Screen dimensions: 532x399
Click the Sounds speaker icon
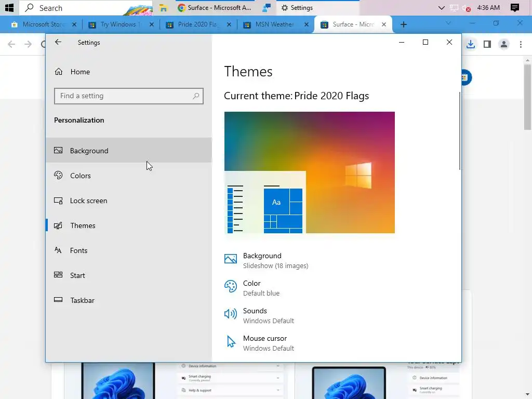(x=231, y=314)
